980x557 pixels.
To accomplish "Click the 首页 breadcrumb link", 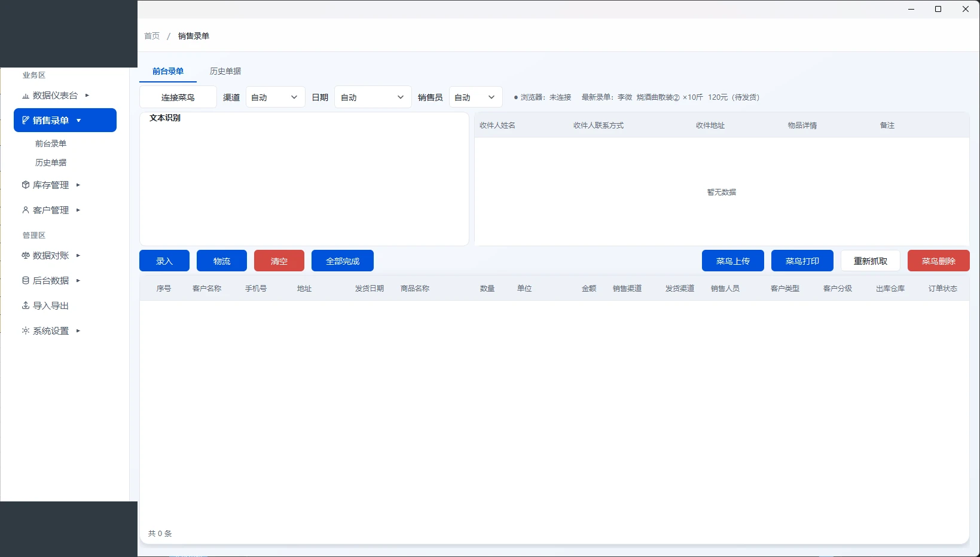I will (152, 36).
